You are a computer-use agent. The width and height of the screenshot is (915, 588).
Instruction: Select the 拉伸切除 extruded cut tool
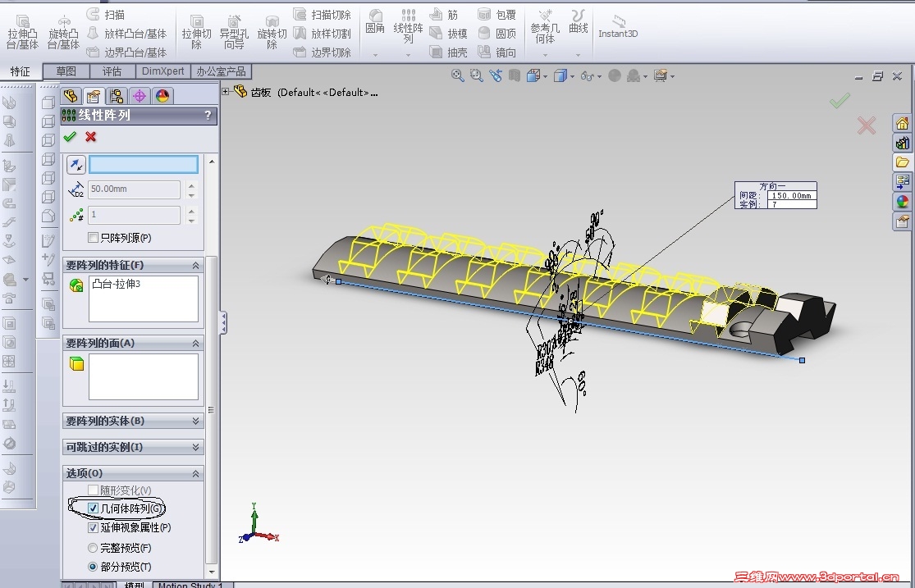click(197, 33)
